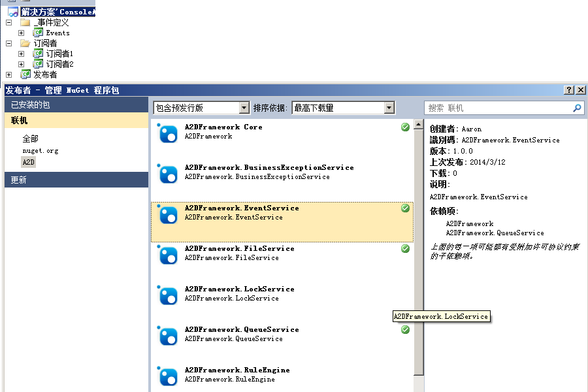Select the A2DFramework.BusinessExceptionService package title
This screenshot has height=392, width=588.
269,167
